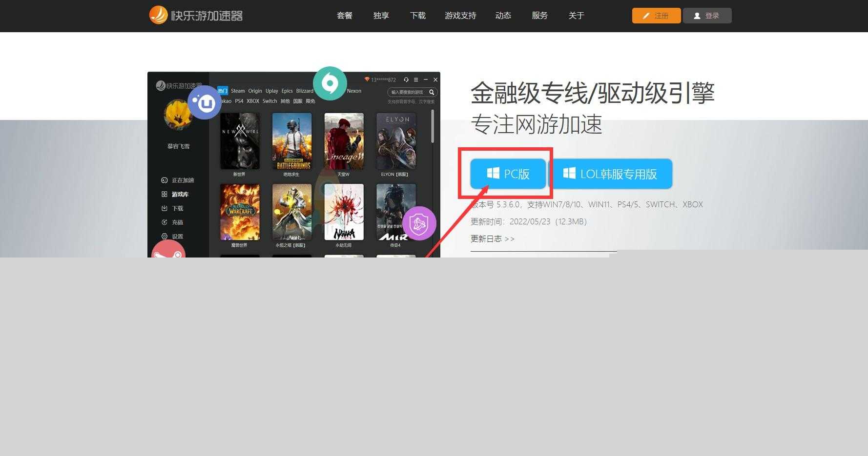Click the teal Origin circle icon
Image resolution: width=868 pixels, height=456 pixels.
tap(330, 83)
